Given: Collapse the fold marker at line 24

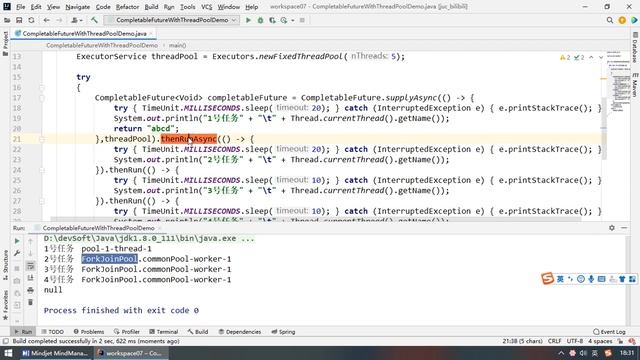Looking at the screenshot, I should [42, 170].
